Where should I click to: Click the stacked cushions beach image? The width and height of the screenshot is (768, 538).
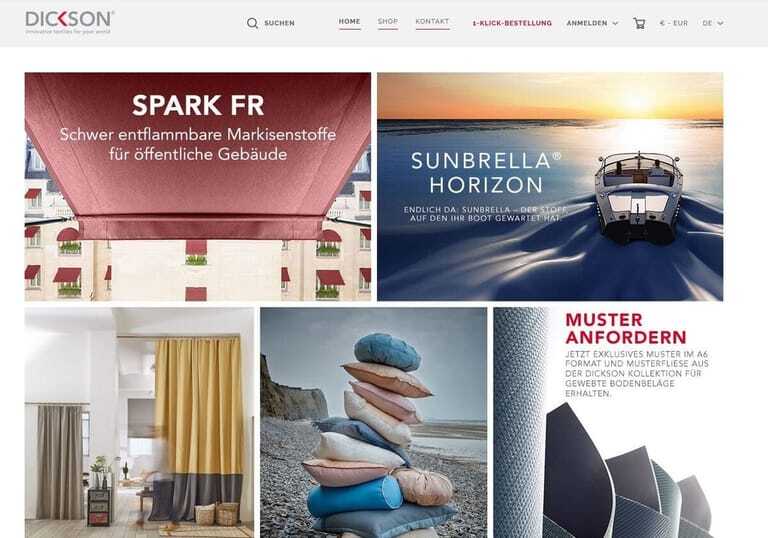tap(374, 423)
